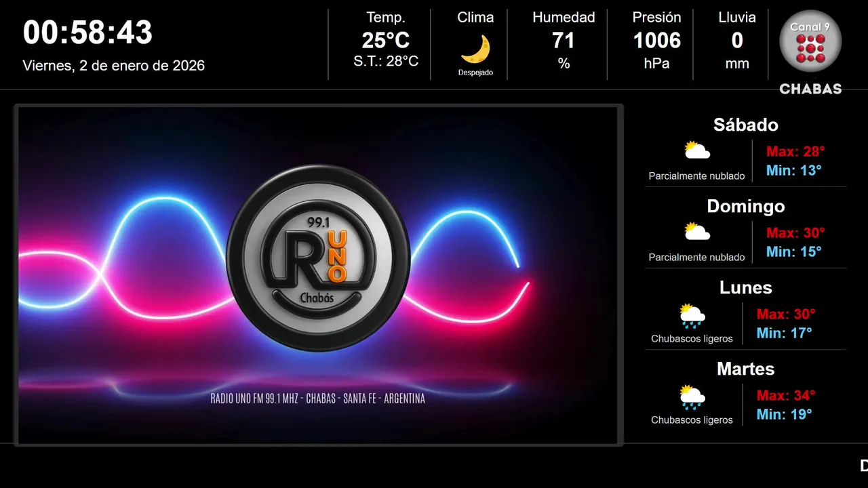Click the Lluvia header label

pyautogui.click(x=737, y=18)
